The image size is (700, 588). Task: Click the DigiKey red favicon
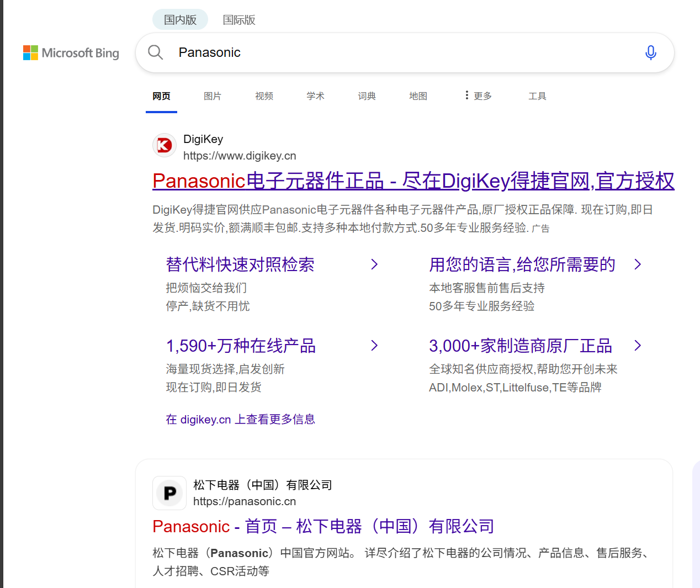(x=164, y=145)
